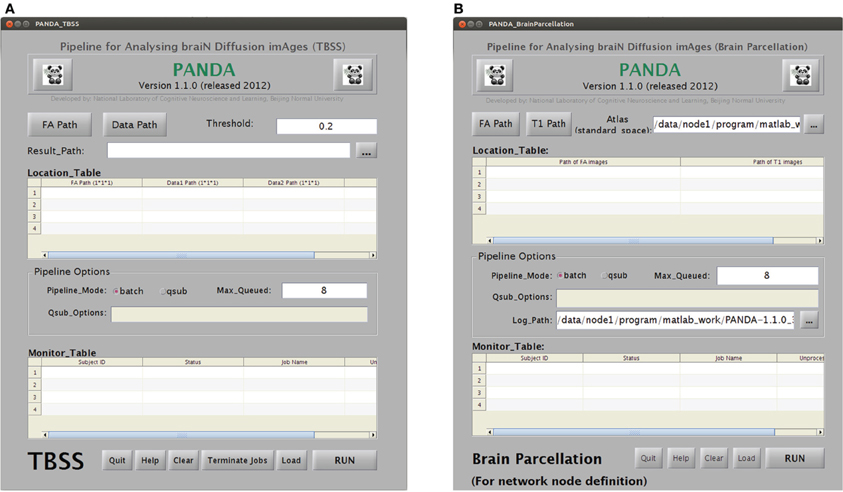Image resolution: width=843 pixels, height=492 pixels.
Task: Select row 3 of TBSS Monitor_Table
Action: 34,397
